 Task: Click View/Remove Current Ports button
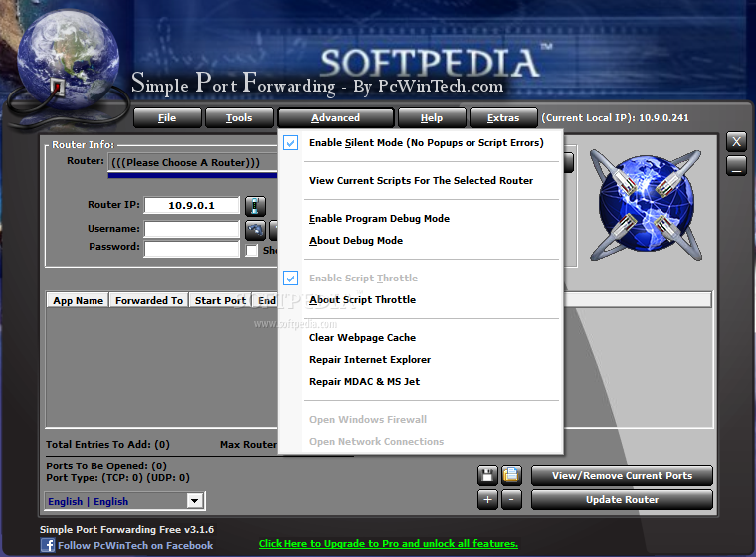pyautogui.click(x=622, y=476)
